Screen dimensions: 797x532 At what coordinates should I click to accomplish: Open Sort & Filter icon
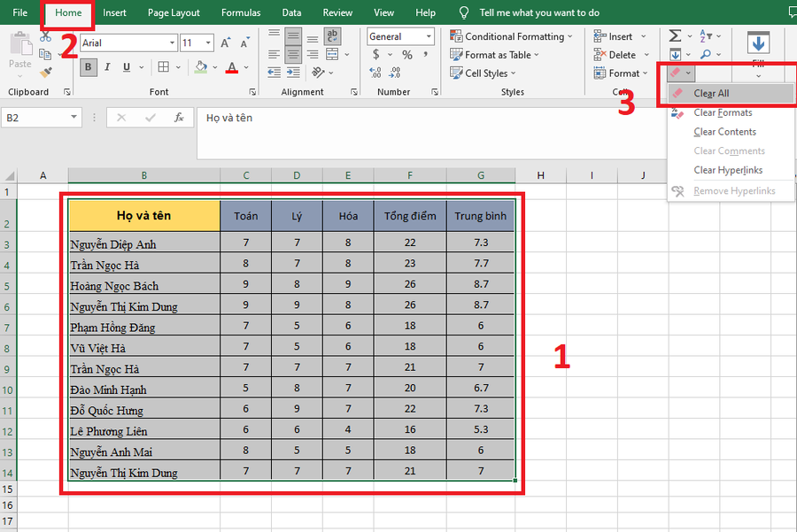click(x=706, y=35)
